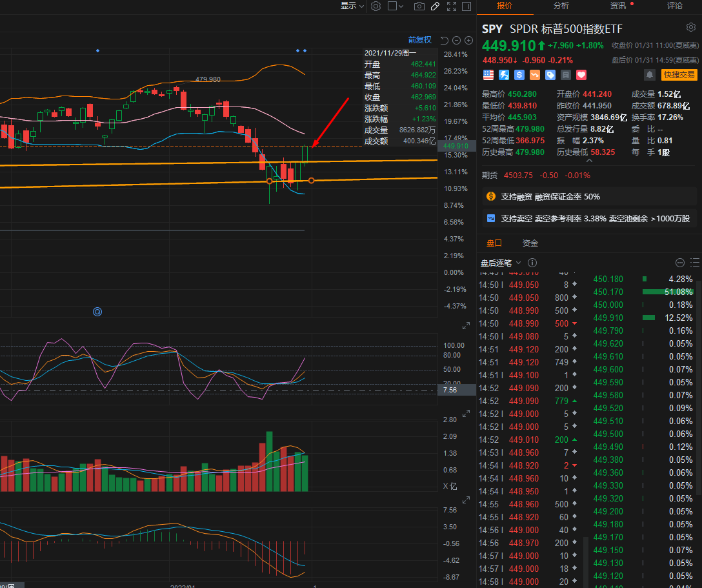The image size is (702, 588).
Task: Zoom out chart with minus circle
Action: point(456,40)
